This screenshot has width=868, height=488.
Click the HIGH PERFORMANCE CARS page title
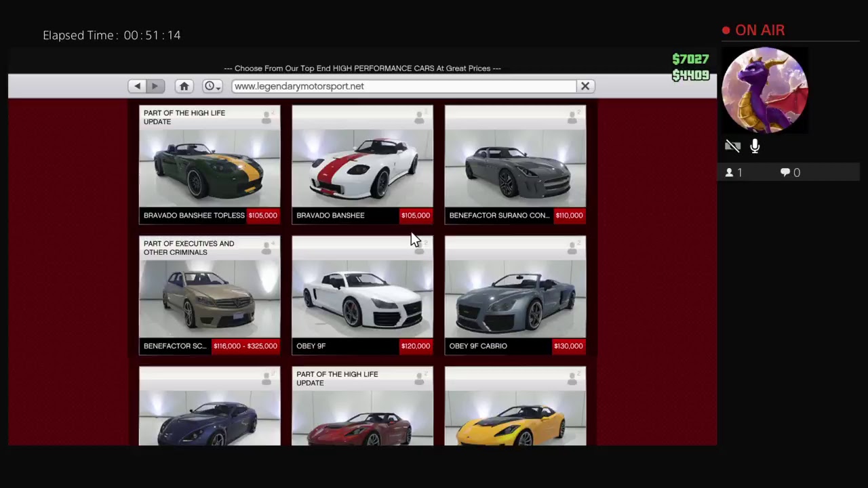362,68
